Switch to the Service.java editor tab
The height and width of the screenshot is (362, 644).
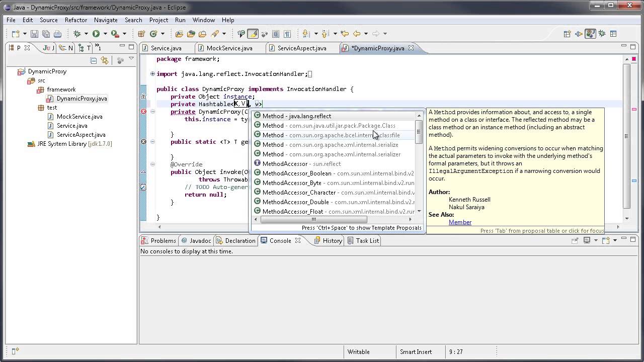click(166, 48)
